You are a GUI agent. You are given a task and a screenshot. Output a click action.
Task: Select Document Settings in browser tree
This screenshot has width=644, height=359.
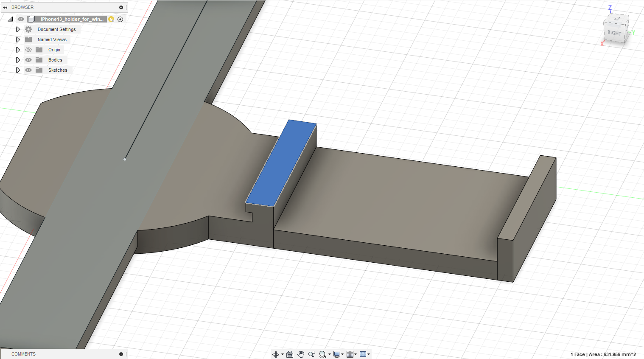tap(56, 29)
